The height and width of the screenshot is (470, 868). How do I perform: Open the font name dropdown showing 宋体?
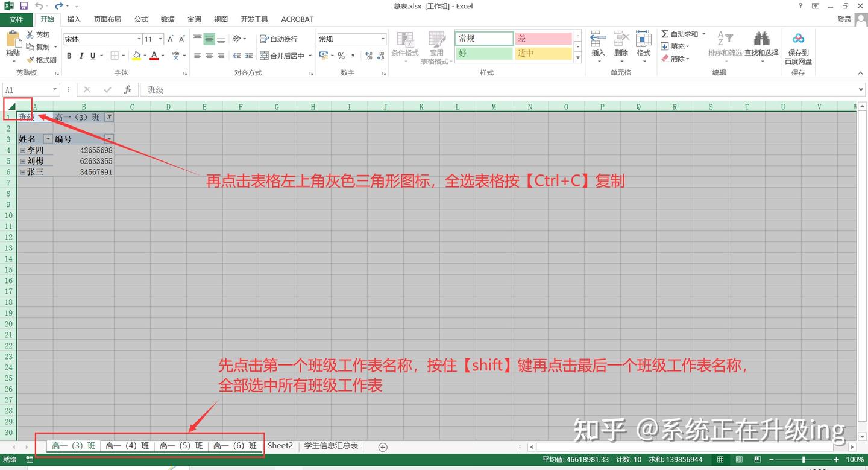point(139,38)
